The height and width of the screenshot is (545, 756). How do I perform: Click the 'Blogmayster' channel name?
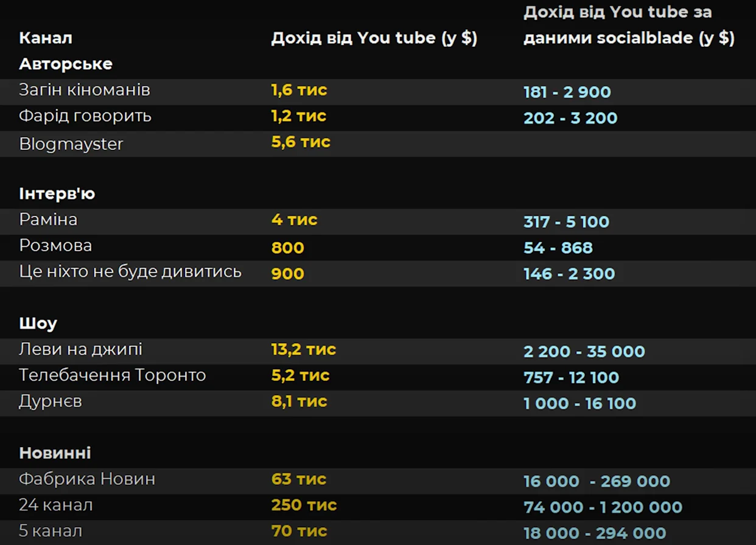click(x=71, y=144)
